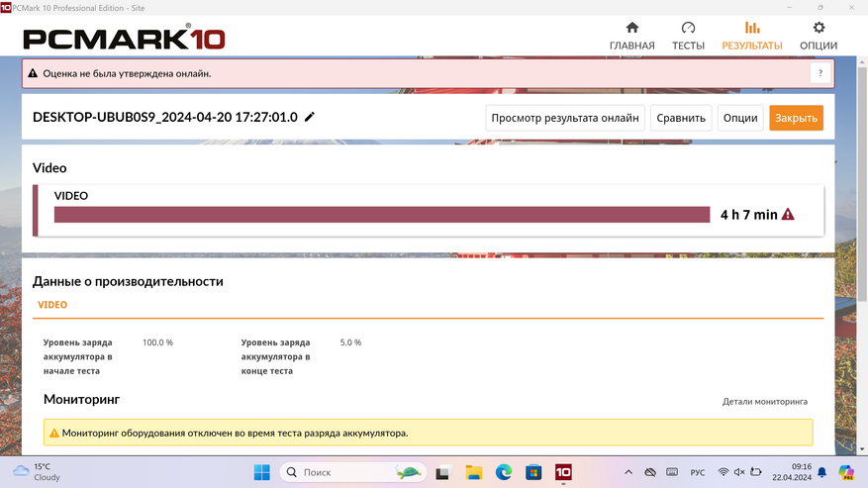The height and width of the screenshot is (488, 868).
Task: Click warning icon in yellow monitoring notice
Action: pos(54,434)
